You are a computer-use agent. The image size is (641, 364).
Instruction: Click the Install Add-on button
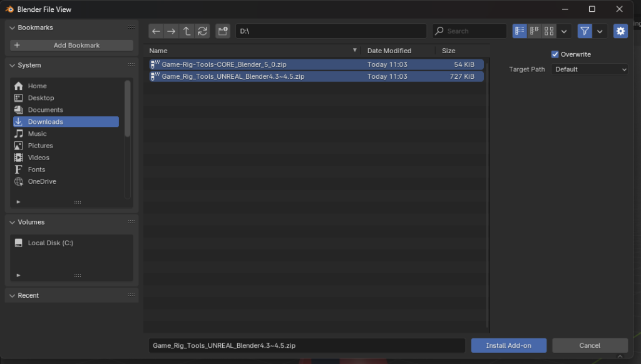(x=508, y=345)
